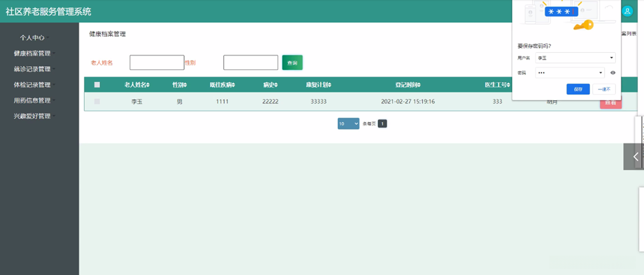The height and width of the screenshot is (275, 644).
Task: Tick the select-all checkbox in table header
Action: [97, 85]
